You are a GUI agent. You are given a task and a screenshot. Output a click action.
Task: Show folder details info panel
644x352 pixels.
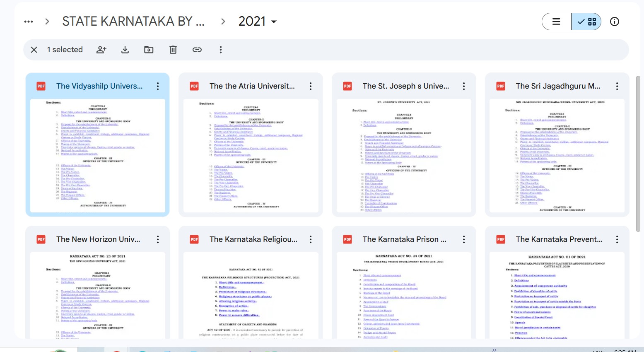point(615,22)
